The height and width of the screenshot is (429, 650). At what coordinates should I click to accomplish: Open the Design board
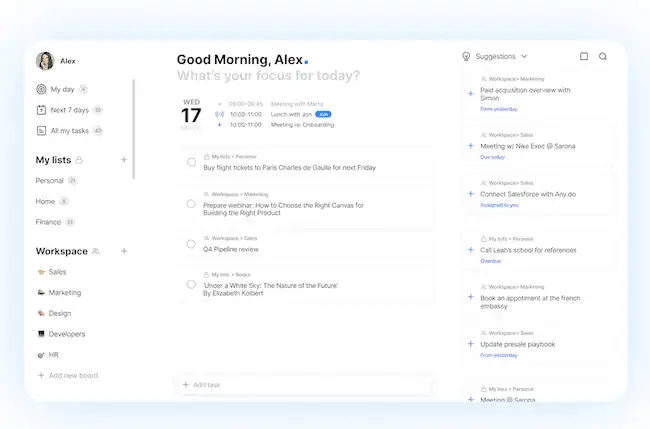point(54,313)
